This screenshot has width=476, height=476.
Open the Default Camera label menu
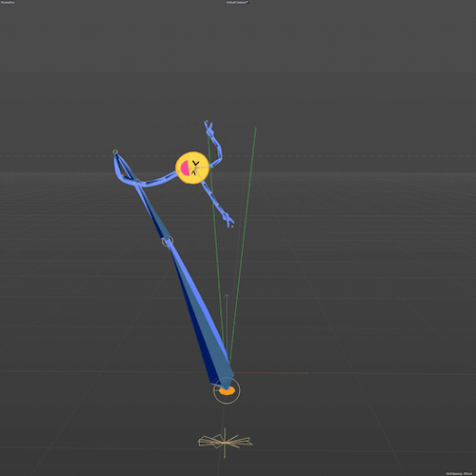pyautogui.click(x=238, y=2)
